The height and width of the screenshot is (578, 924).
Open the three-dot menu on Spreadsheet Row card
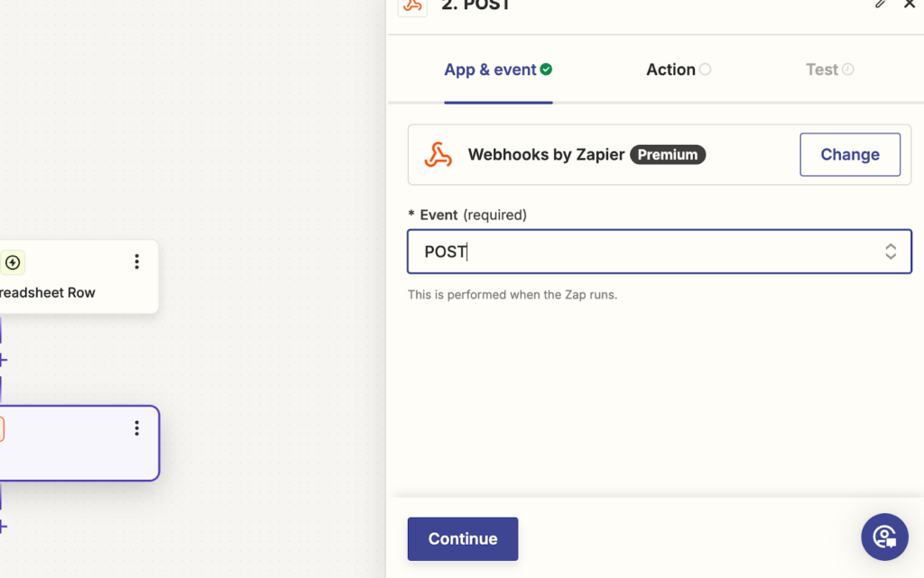pyautogui.click(x=136, y=261)
